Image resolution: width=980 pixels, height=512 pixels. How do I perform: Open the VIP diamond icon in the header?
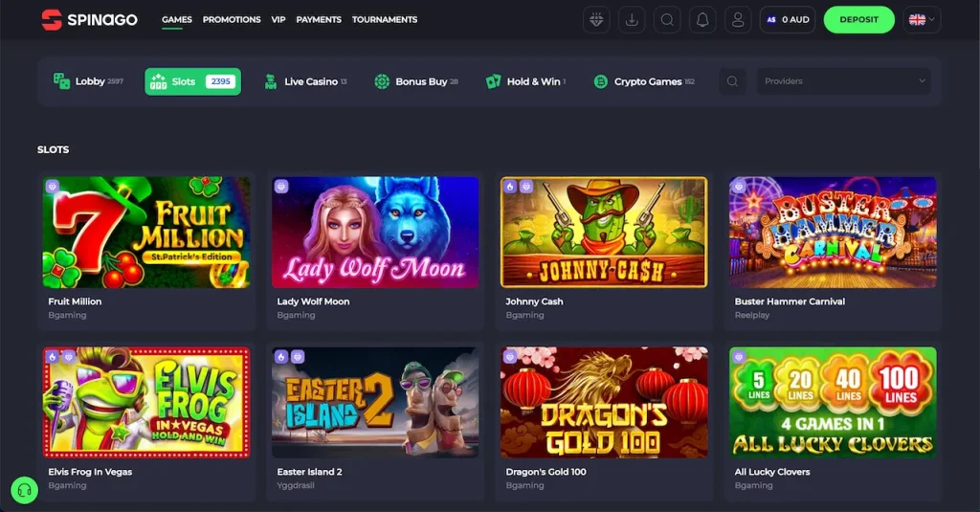(596, 20)
